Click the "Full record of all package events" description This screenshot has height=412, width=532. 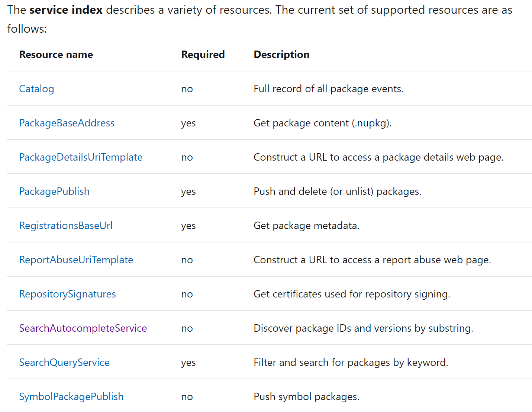[x=328, y=89]
